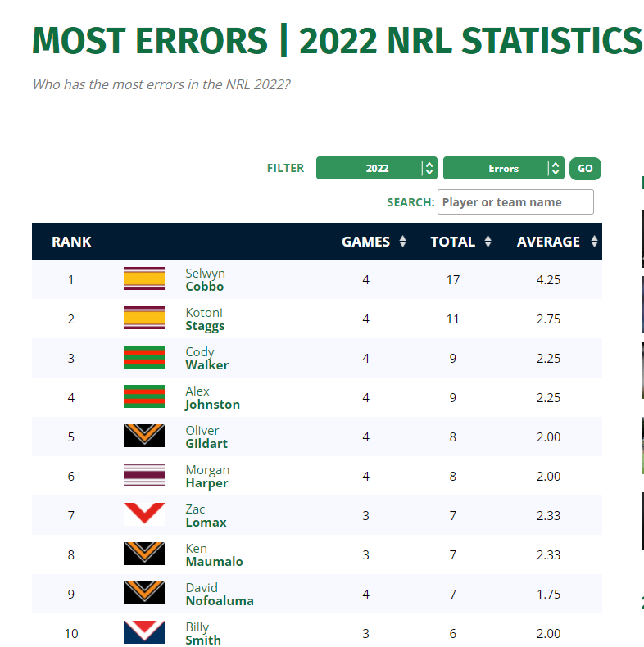Open David Nofoaluma player link

click(x=220, y=595)
